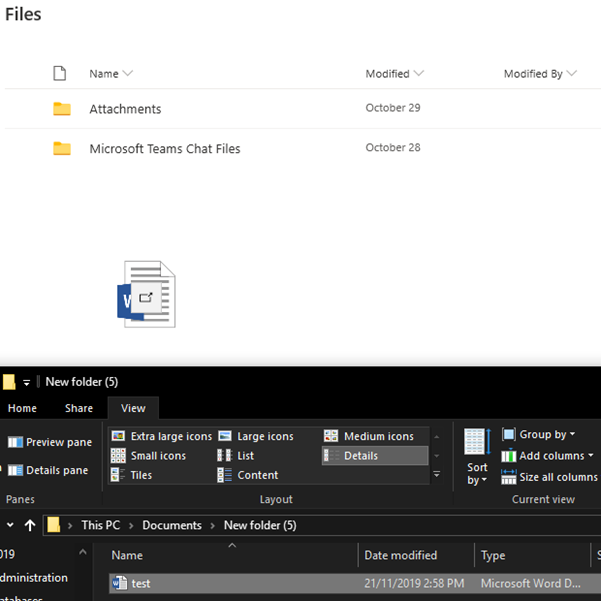Open the Sort by dropdown
Image resolution: width=601 pixels, height=601 pixels.
477,457
